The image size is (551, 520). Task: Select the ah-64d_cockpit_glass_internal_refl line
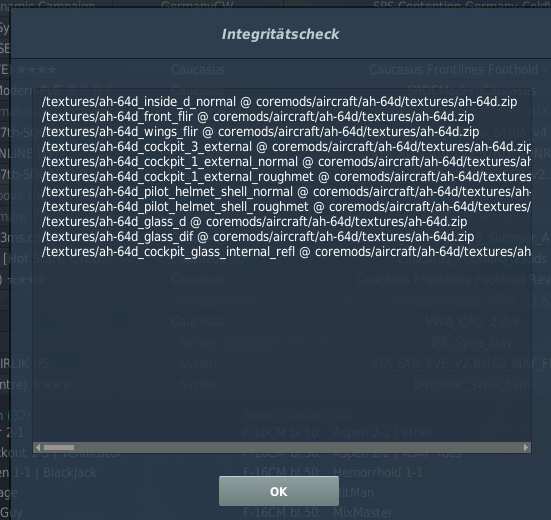pos(286,252)
